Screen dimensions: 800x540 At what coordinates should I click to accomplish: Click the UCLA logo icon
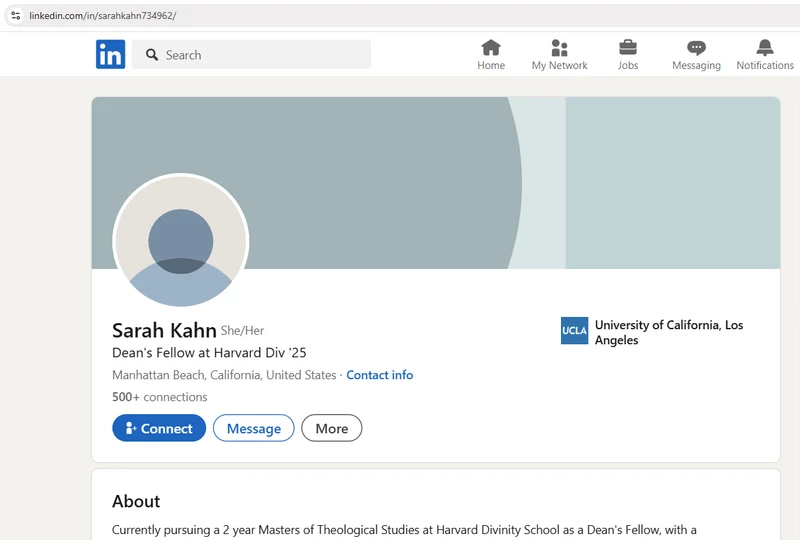pyautogui.click(x=574, y=331)
